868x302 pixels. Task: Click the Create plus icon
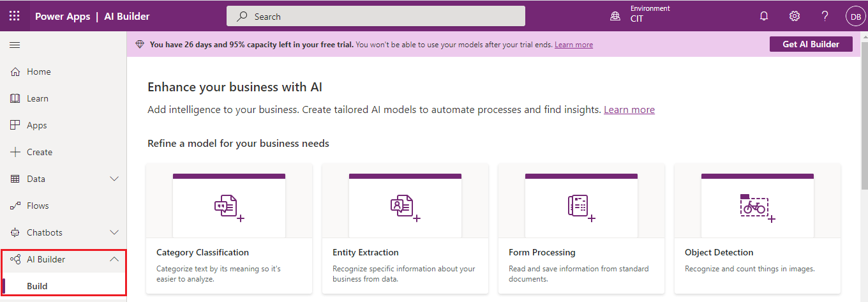click(x=15, y=152)
